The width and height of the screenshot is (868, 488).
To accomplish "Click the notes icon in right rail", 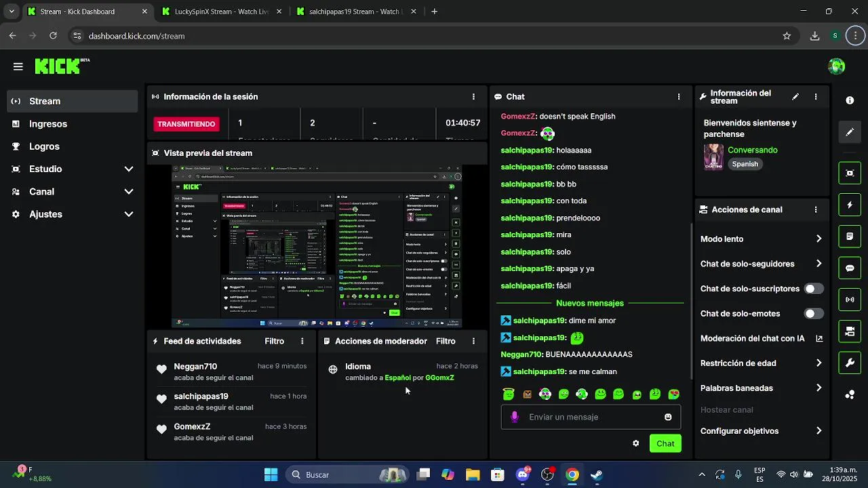I will (x=850, y=237).
